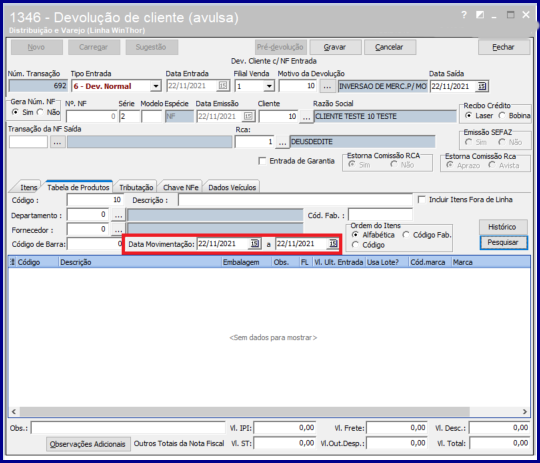
Task: Click the help question mark icon
Action: click(x=464, y=15)
